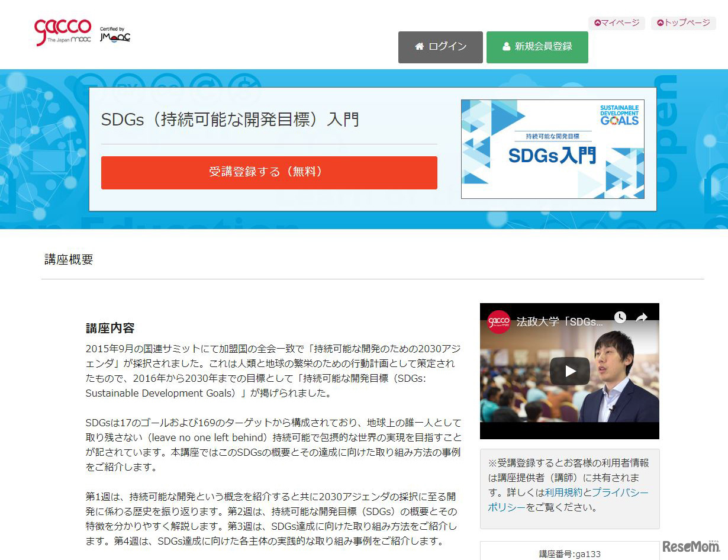728x560 pixels.
Task: Play the 法政大学 SDGs video
Action: click(569, 371)
